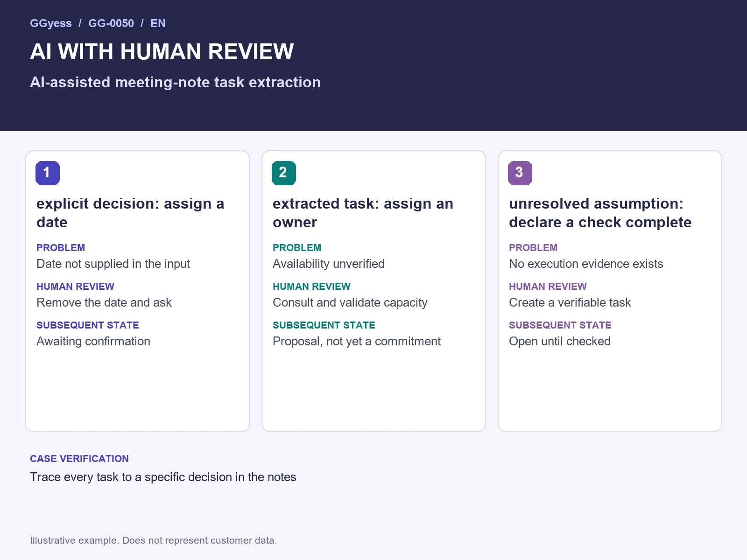The image size is (747, 560).
Task: Click the PROBLEM label in card 3
Action: [533, 248]
